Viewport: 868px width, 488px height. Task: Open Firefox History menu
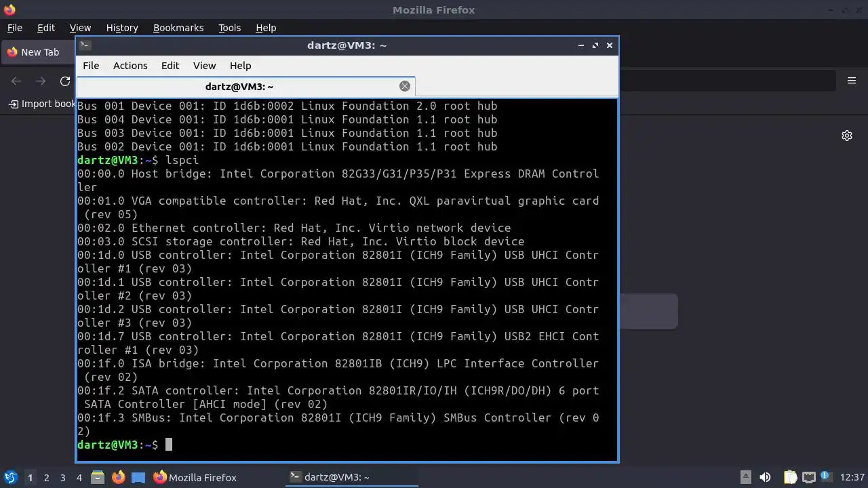point(122,28)
